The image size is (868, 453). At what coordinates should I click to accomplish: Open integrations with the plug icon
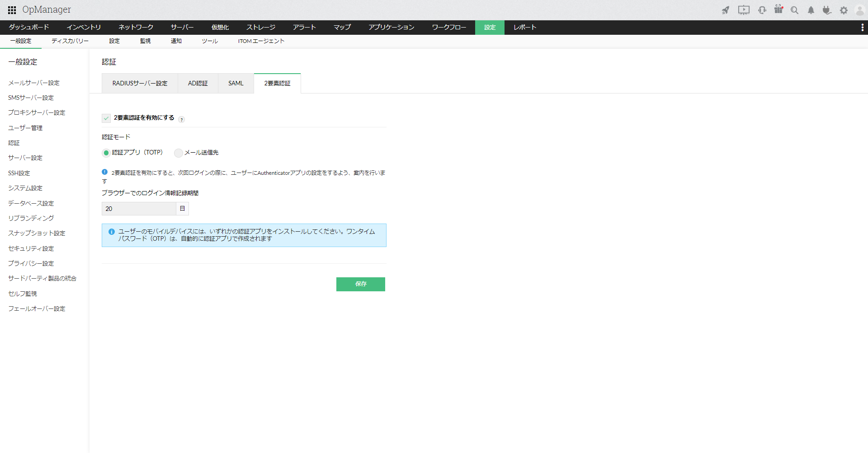[x=827, y=9]
